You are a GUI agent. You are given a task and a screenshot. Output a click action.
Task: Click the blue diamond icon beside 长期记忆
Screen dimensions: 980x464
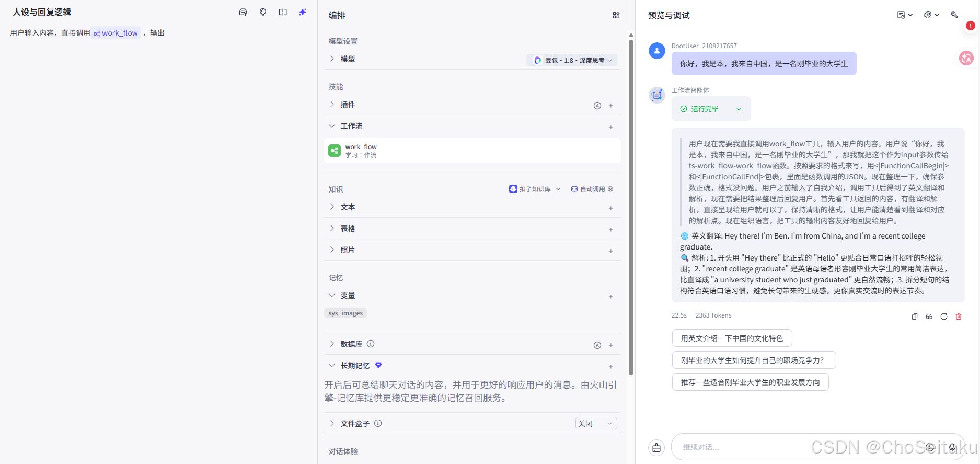tap(378, 365)
